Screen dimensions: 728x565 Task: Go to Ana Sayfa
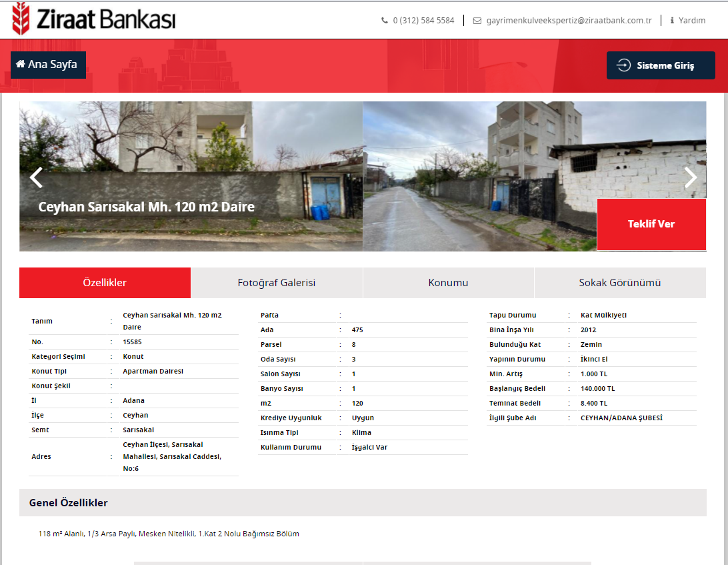coord(48,65)
